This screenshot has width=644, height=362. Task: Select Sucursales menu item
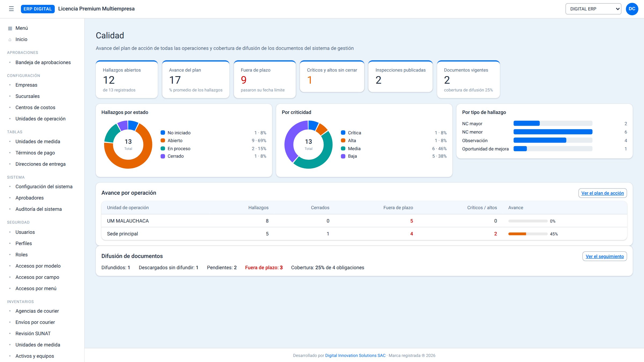(x=27, y=96)
